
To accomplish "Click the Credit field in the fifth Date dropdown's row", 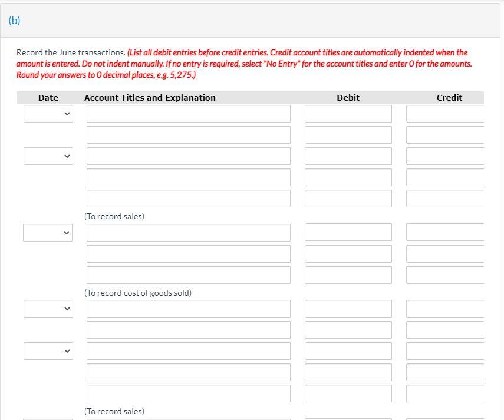I will (445, 351).
